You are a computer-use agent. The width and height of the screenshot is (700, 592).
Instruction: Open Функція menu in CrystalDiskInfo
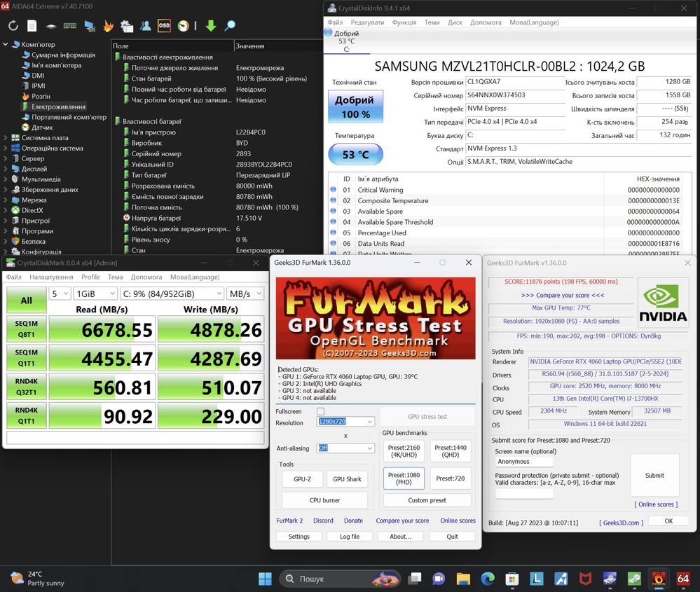coord(404,22)
